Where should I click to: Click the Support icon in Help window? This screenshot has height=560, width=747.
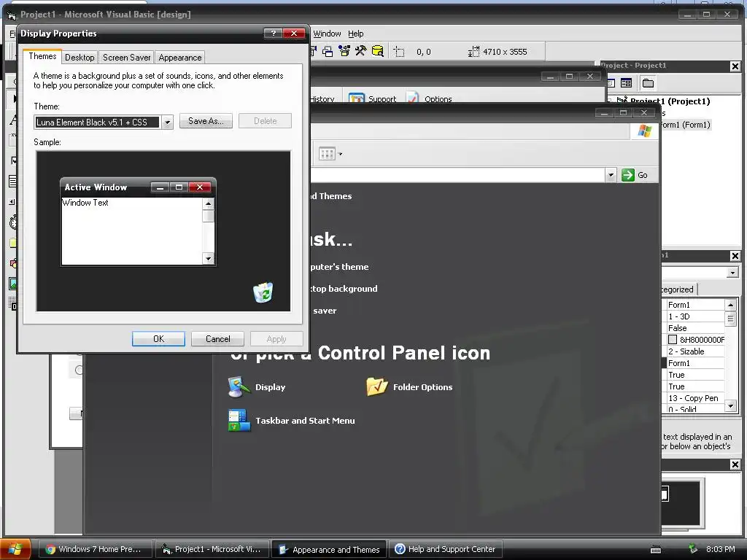356,98
